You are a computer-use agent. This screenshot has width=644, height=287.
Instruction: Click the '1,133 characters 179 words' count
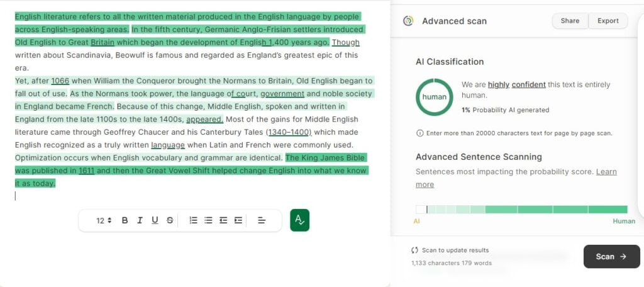click(452, 263)
